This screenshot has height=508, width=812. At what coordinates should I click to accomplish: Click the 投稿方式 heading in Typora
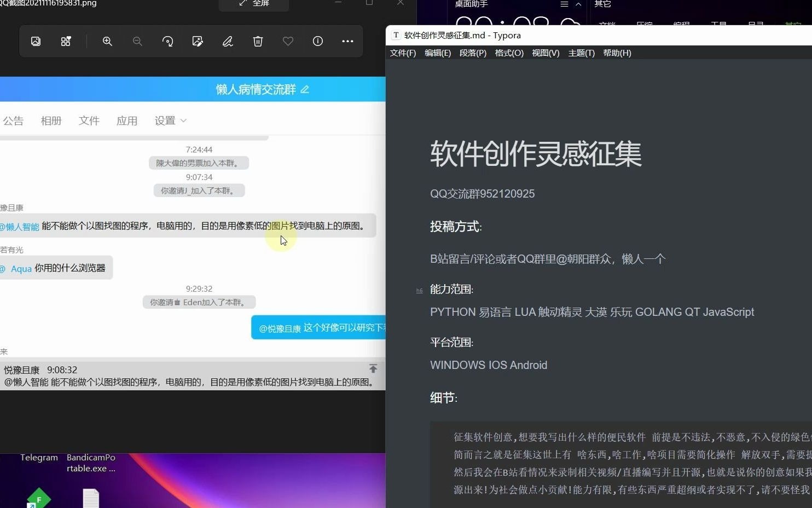pos(456,227)
